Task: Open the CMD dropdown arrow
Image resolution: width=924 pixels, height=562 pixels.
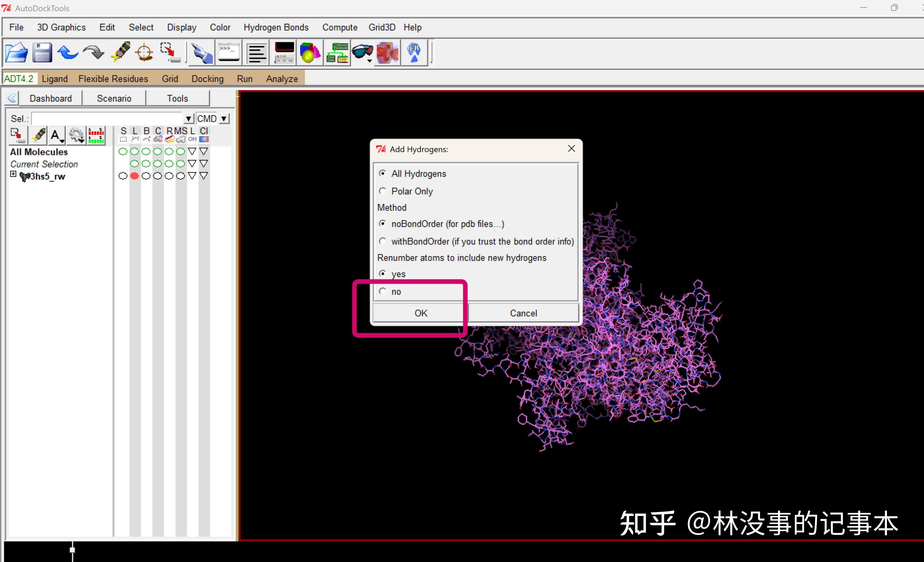Action: (224, 119)
